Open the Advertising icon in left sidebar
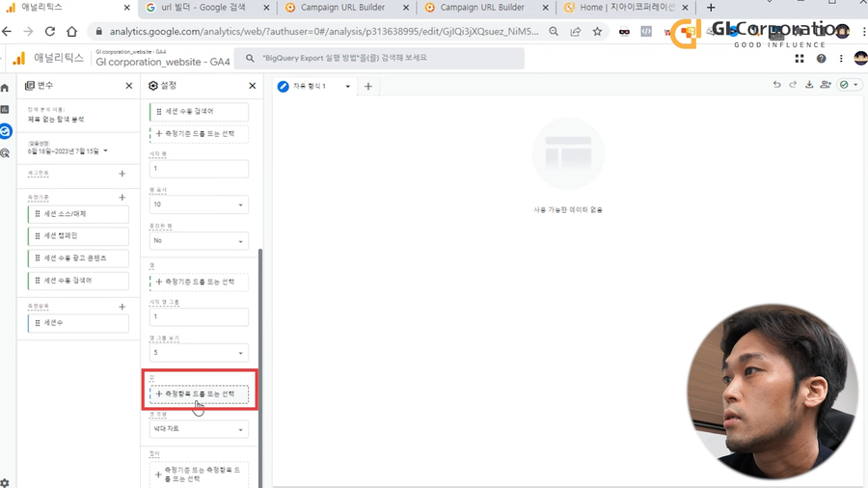868x488 pixels. click(x=5, y=153)
